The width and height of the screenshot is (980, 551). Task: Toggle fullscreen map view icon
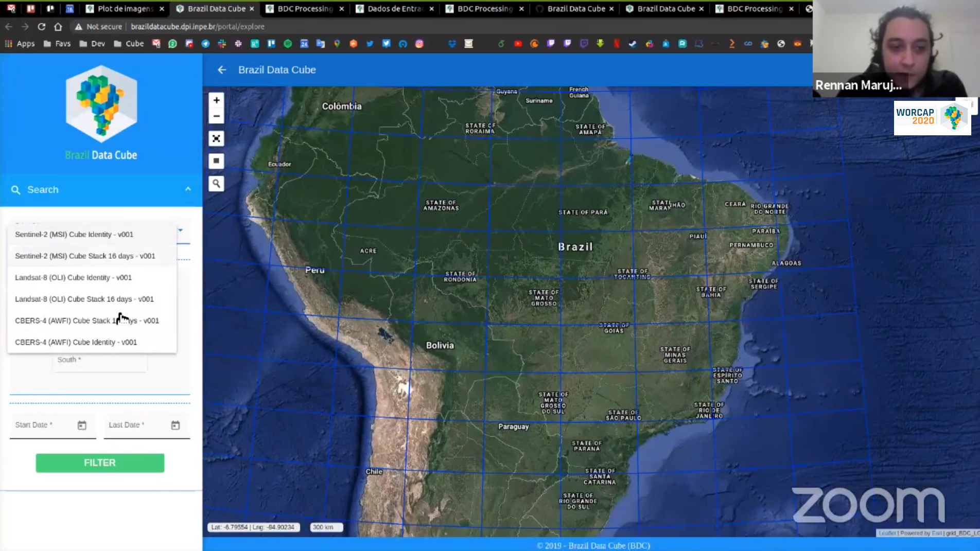[216, 138]
